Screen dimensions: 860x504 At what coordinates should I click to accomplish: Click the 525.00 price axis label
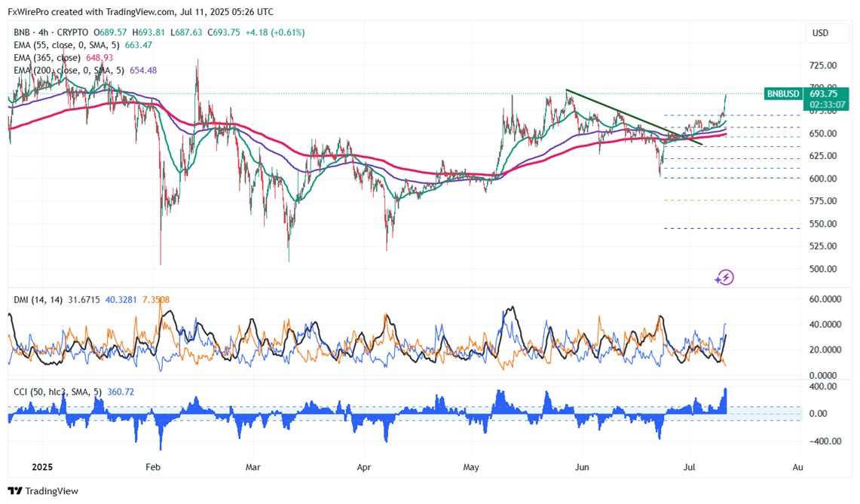[823, 246]
